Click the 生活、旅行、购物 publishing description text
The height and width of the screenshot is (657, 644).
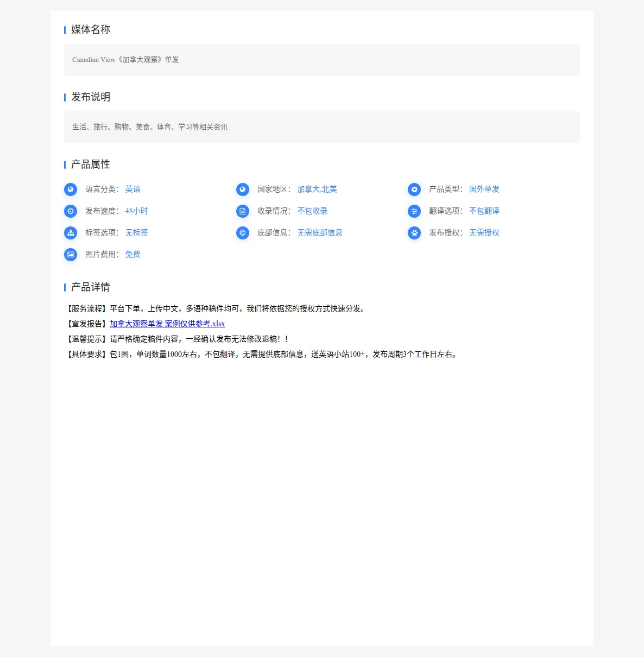[150, 127]
